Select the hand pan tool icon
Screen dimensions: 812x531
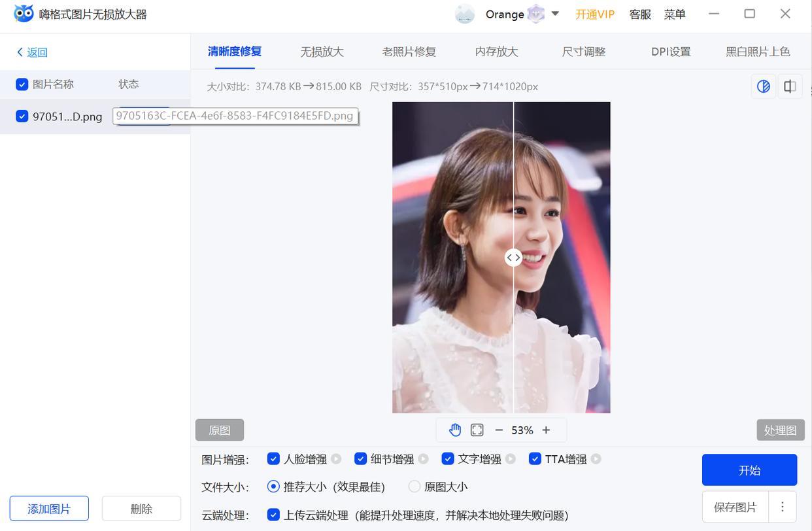point(455,430)
